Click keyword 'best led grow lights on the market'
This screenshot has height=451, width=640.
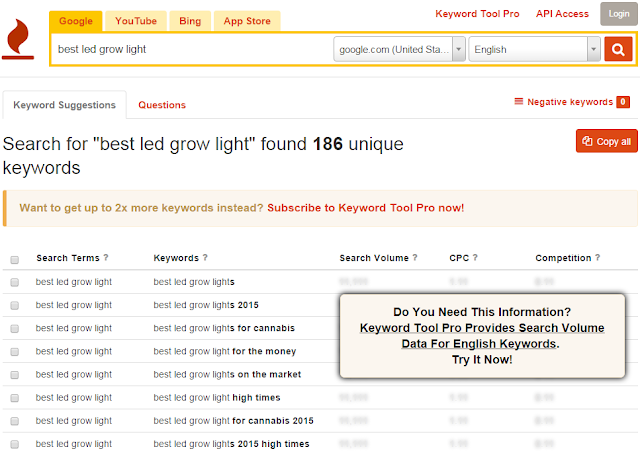pos(227,375)
